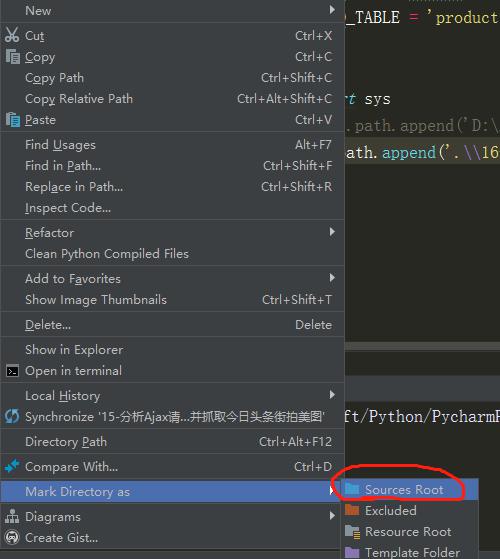The width and height of the screenshot is (500, 559).
Task: Click the blue Synchronize refresh icon
Action: pos(12,416)
